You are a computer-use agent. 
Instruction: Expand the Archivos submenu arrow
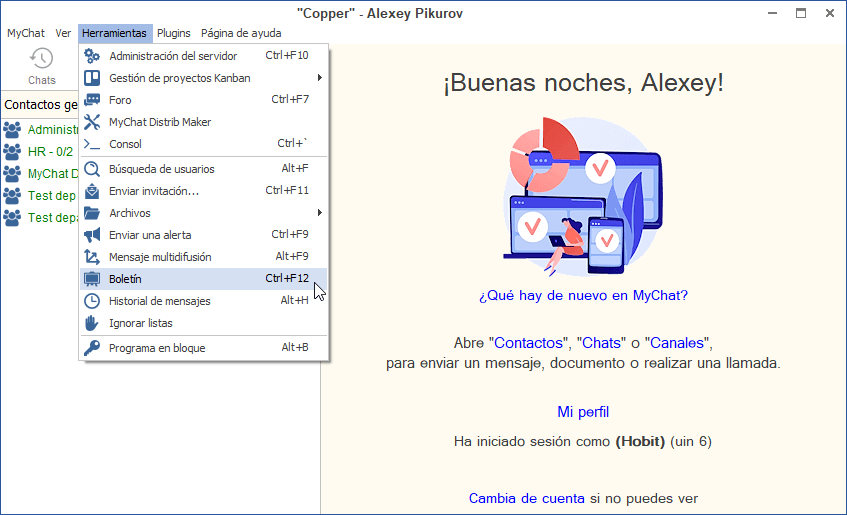(x=320, y=213)
